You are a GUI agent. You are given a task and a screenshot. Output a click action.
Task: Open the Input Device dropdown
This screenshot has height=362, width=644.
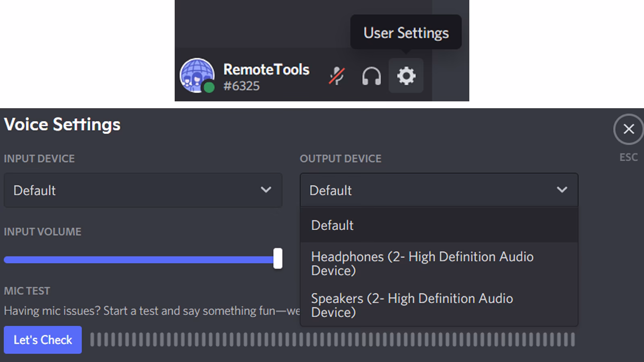click(x=143, y=190)
